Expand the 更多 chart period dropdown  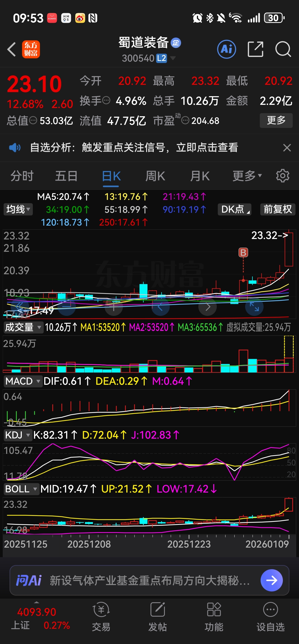point(247,176)
